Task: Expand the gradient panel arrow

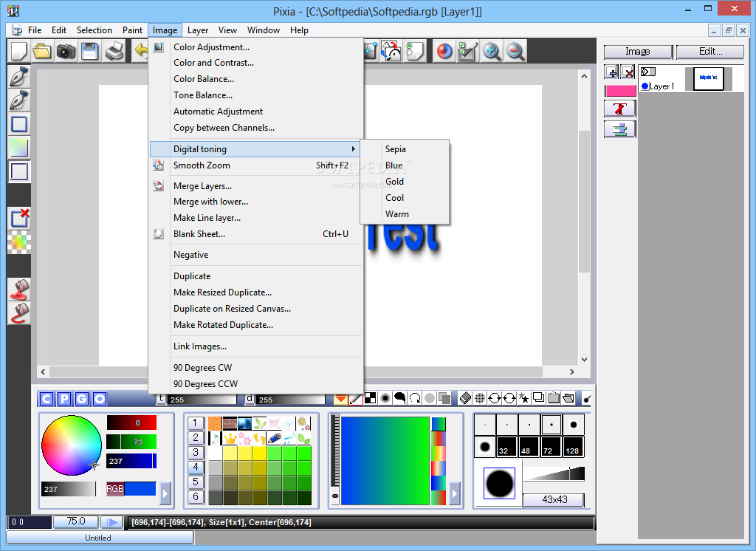Action: click(x=455, y=493)
